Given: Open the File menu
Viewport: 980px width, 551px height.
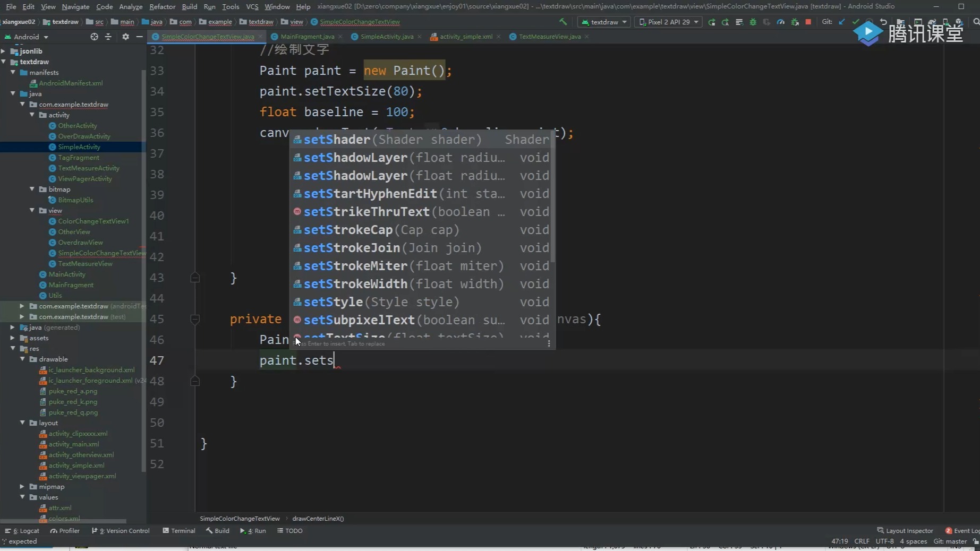Looking at the screenshot, I should pos(11,6).
